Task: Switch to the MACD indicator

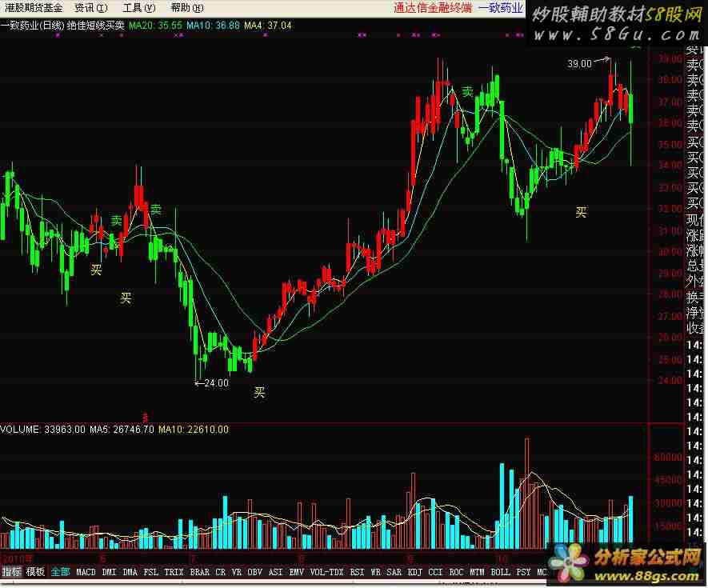Action: [x=86, y=572]
